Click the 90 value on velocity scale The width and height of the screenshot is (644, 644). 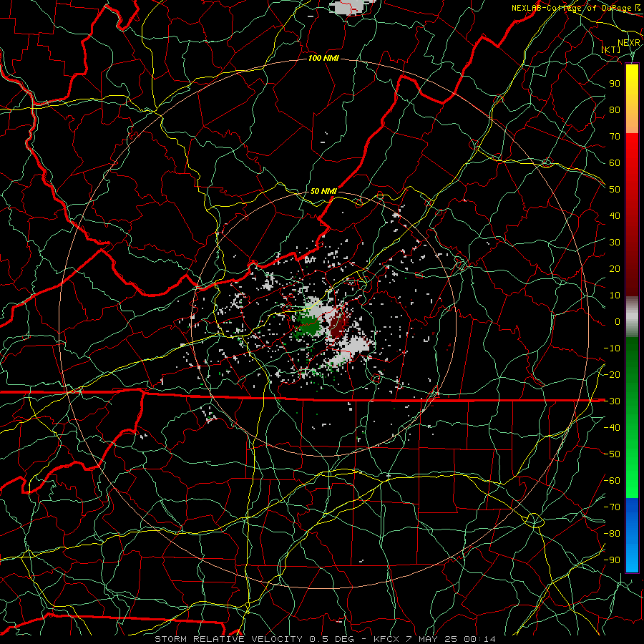(x=615, y=84)
